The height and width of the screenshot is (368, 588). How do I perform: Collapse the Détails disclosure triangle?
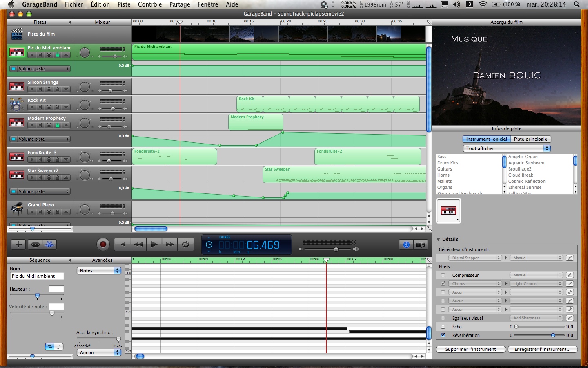pos(439,239)
